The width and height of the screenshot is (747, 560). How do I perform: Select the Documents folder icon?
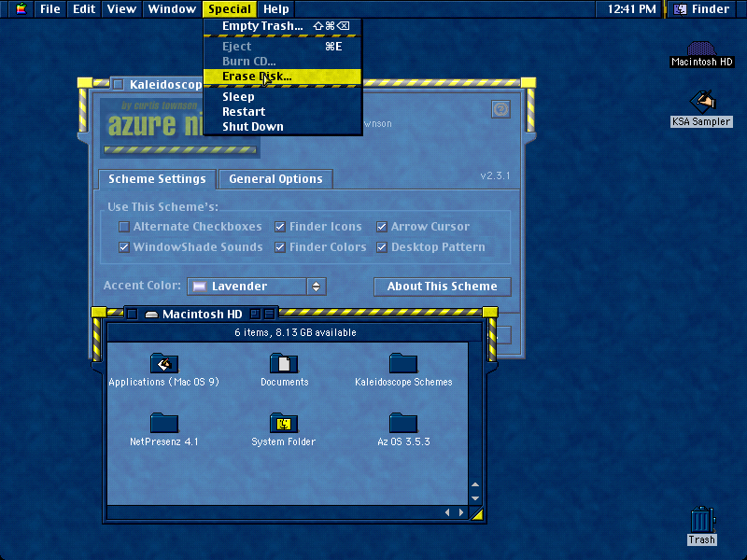[284, 363]
